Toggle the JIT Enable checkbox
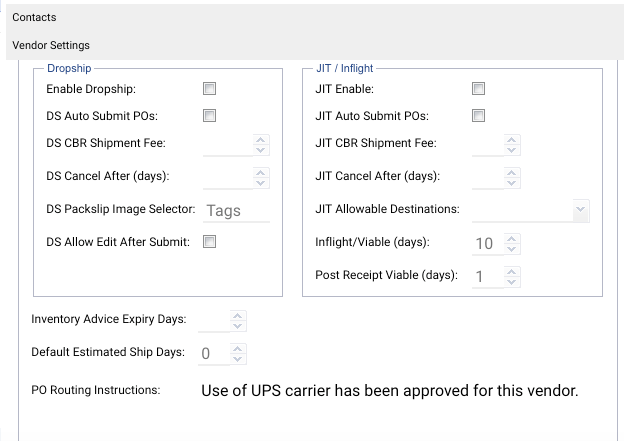The image size is (624, 441). tap(478, 88)
